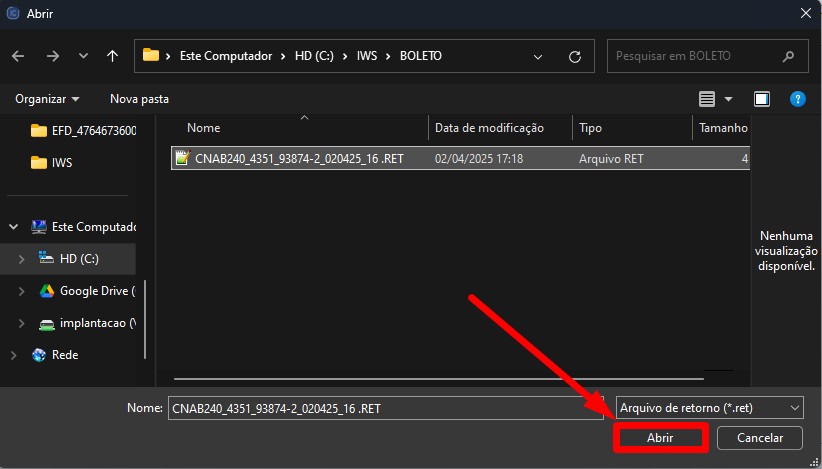The height and width of the screenshot is (469, 822).
Task: Refresh the BOLETO folder view
Action: click(x=575, y=57)
